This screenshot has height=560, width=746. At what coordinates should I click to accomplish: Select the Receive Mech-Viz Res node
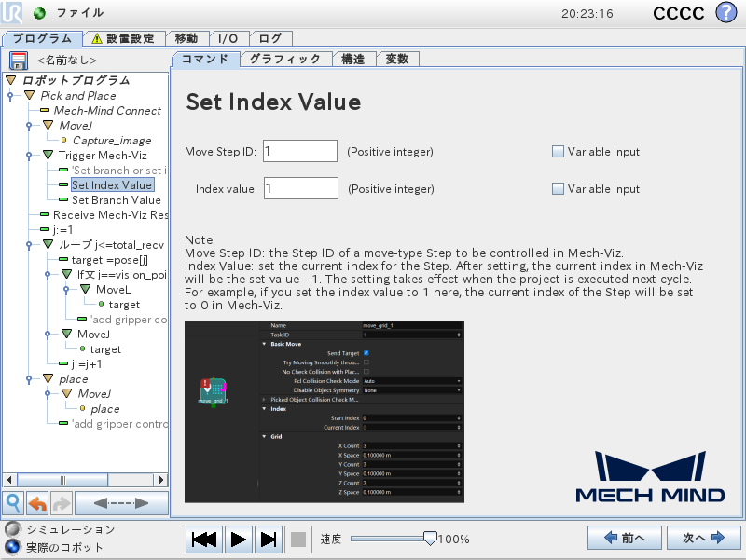[x=110, y=215]
